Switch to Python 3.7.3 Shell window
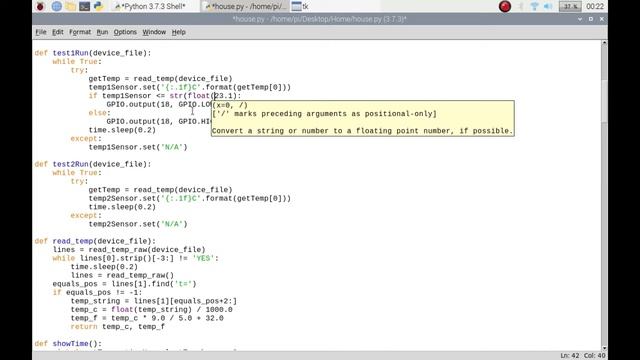The image size is (640, 360). pyautogui.click(x=154, y=6)
